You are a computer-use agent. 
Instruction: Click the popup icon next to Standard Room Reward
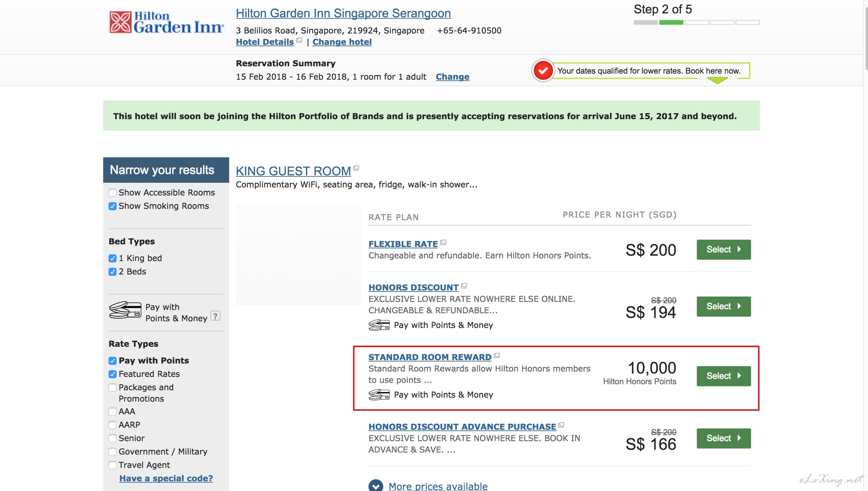(497, 355)
